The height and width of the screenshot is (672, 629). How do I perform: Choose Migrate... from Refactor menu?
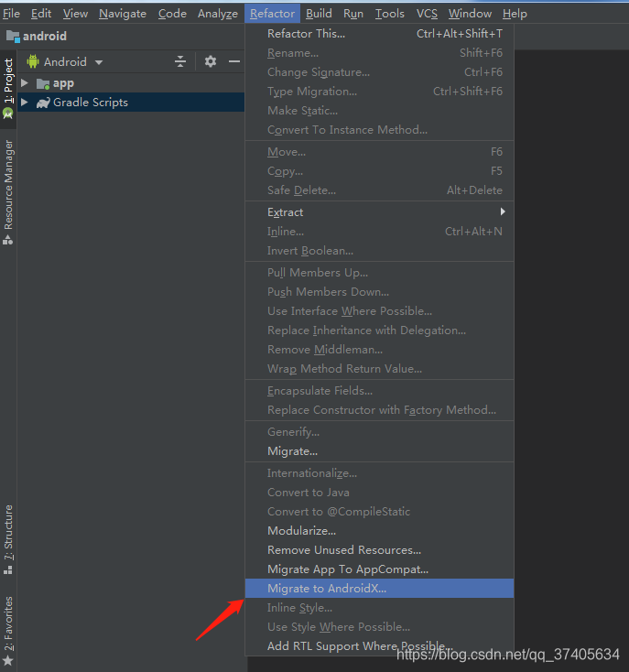pyautogui.click(x=380, y=451)
